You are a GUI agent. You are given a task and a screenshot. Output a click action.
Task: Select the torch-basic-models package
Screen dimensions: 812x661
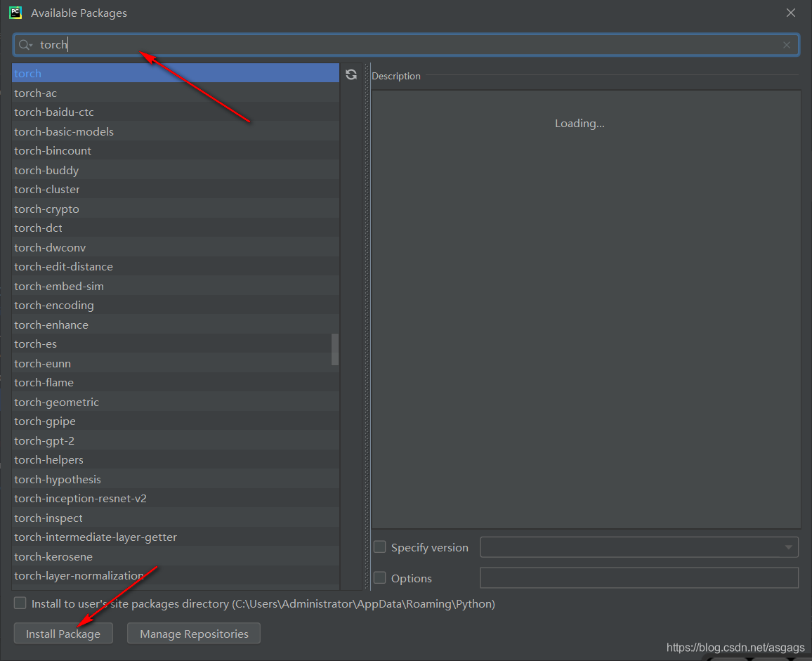[176, 131]
